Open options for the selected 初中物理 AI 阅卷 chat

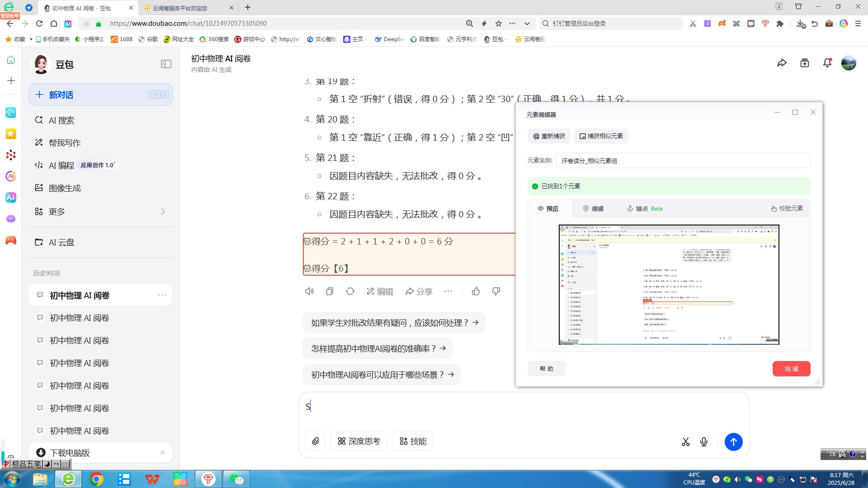tap(162, 295)
